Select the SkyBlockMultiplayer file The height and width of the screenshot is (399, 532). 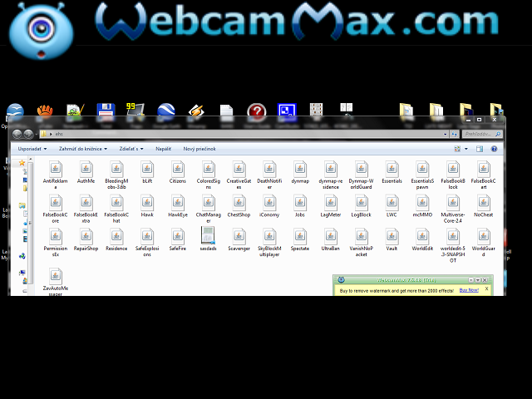pyautogui.click(x=269, y=242)
